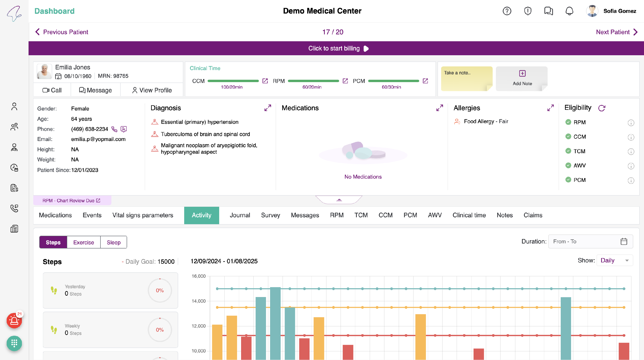Click View Profile button
Screen dimensions: 644x360
point(152,90)
